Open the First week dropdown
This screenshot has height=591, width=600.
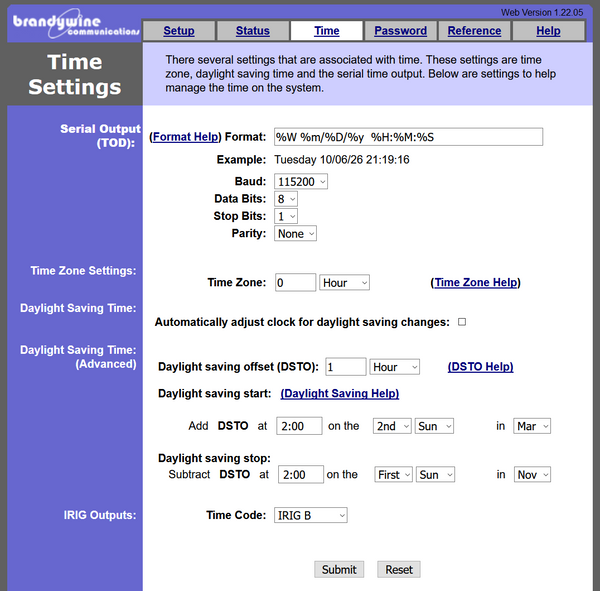[x=393, y=475]
